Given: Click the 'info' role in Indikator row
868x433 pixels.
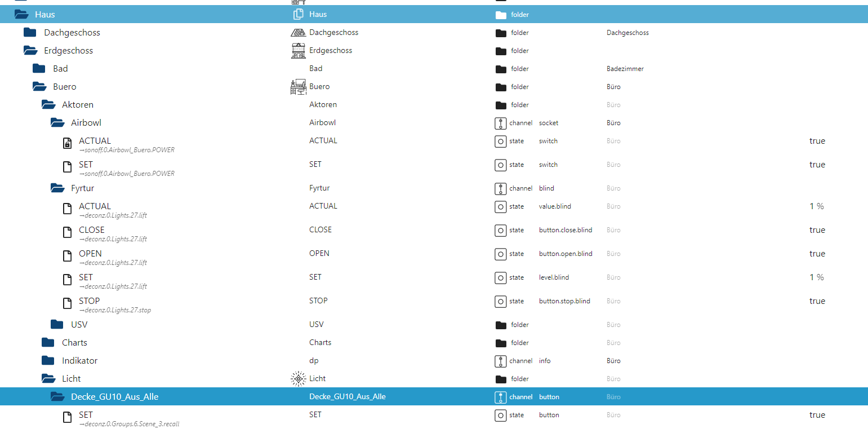Looking at the screenshot, I should pos(545,361).
